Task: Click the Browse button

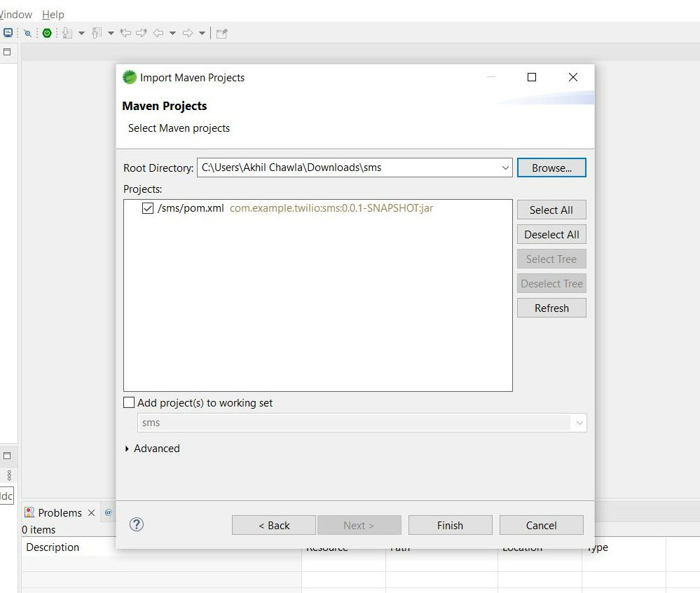Action: pos(551,168)
